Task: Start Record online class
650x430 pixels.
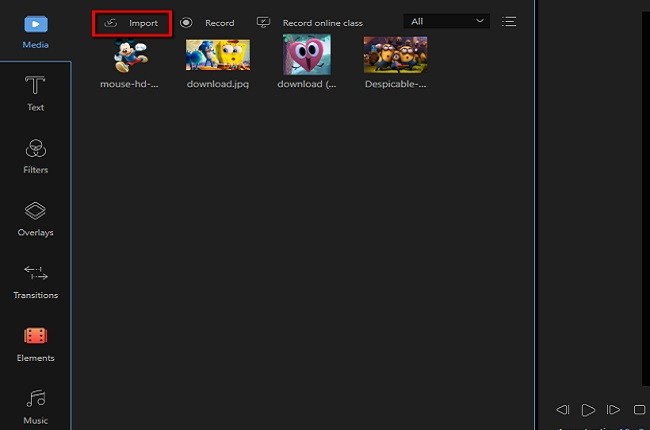Action: (x=310, y=23)
